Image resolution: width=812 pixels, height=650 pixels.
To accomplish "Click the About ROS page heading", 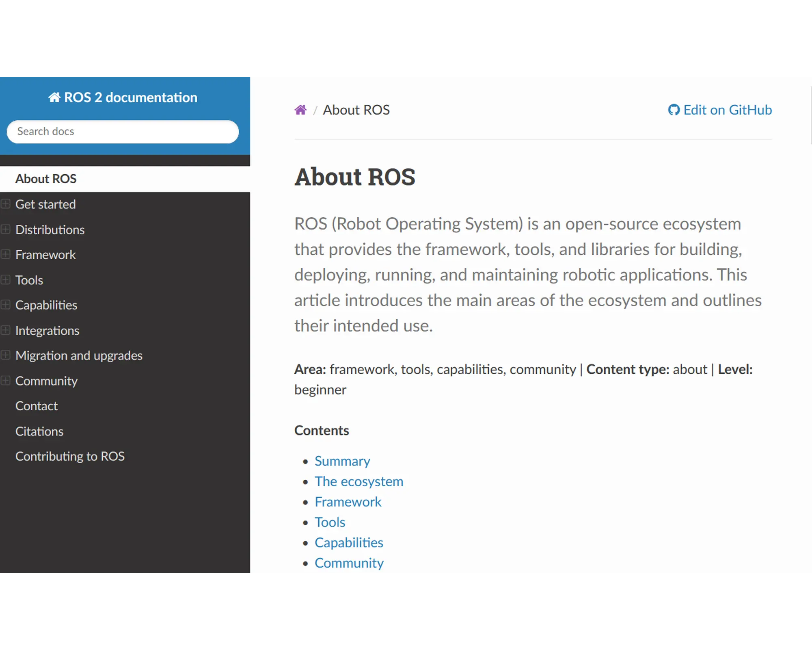I will (355, 177).
